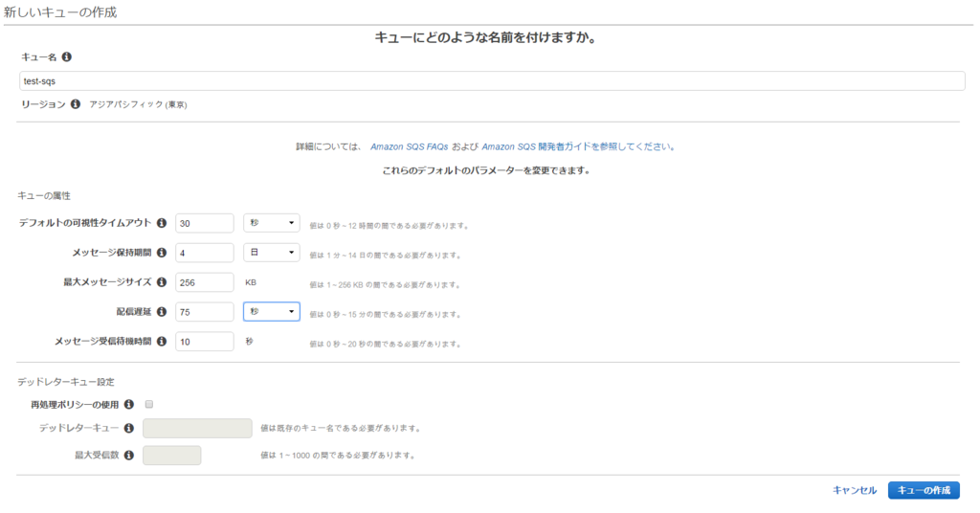Click the info icon next to リージョン
This screenshot has width=980, height=513.
(x=76, y=103)
